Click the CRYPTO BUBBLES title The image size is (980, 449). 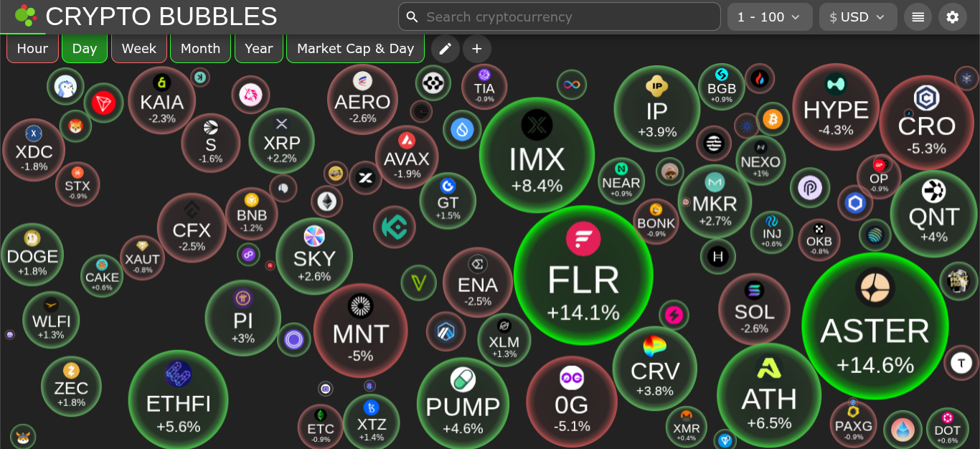pyautogui.click(x=161, y=16)
